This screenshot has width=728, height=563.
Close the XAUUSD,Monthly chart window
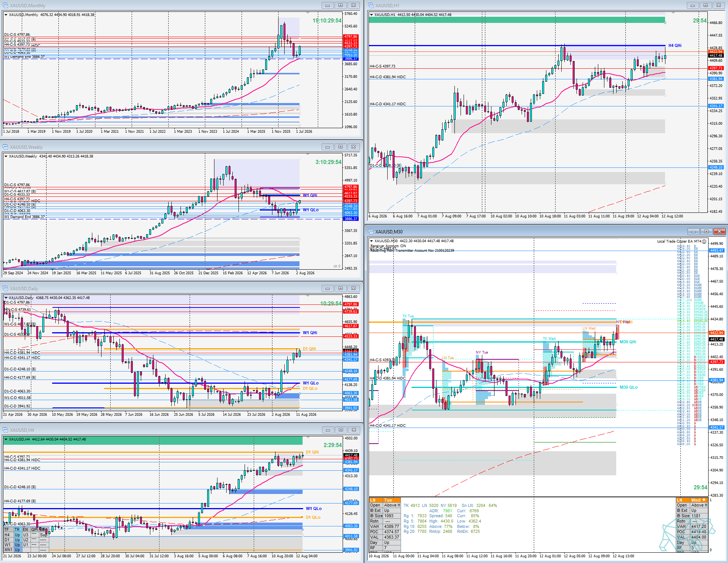click(x=354, y=5)
